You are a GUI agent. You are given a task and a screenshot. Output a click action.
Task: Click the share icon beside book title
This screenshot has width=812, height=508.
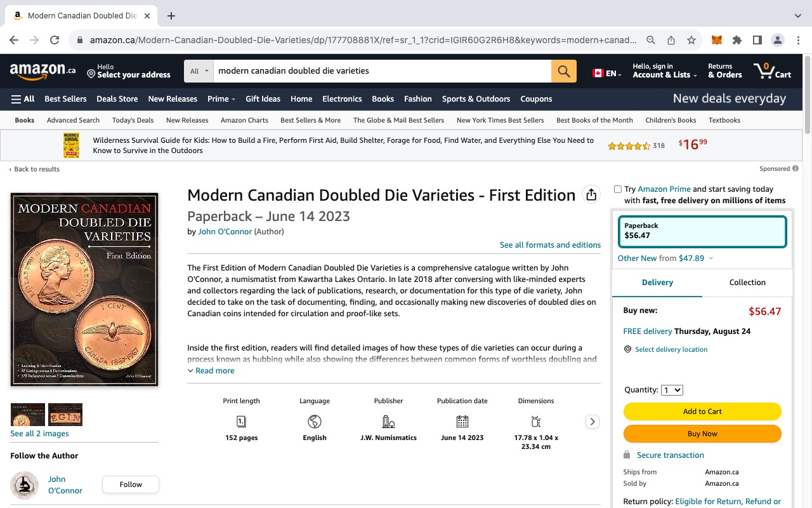(x=591, y=195)
